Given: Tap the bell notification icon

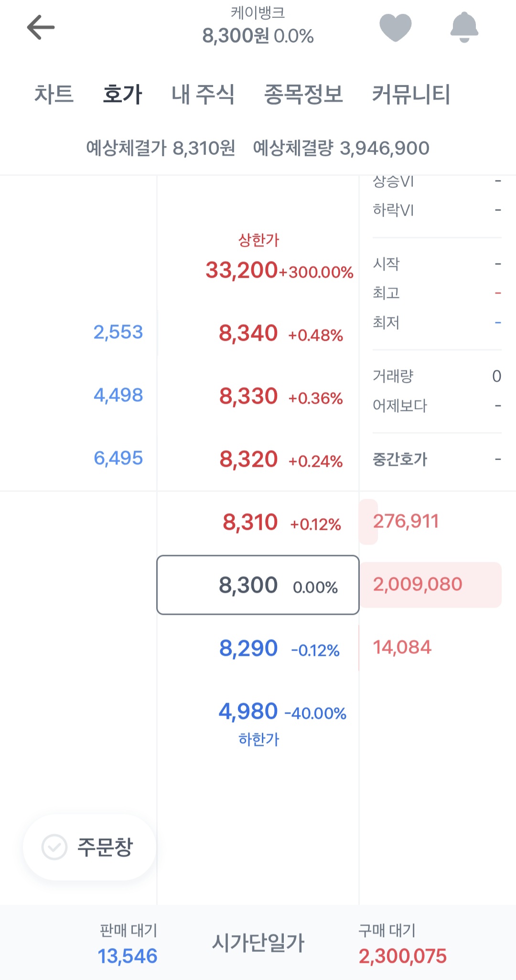Looking at the screenshot, I should (464, 27).
